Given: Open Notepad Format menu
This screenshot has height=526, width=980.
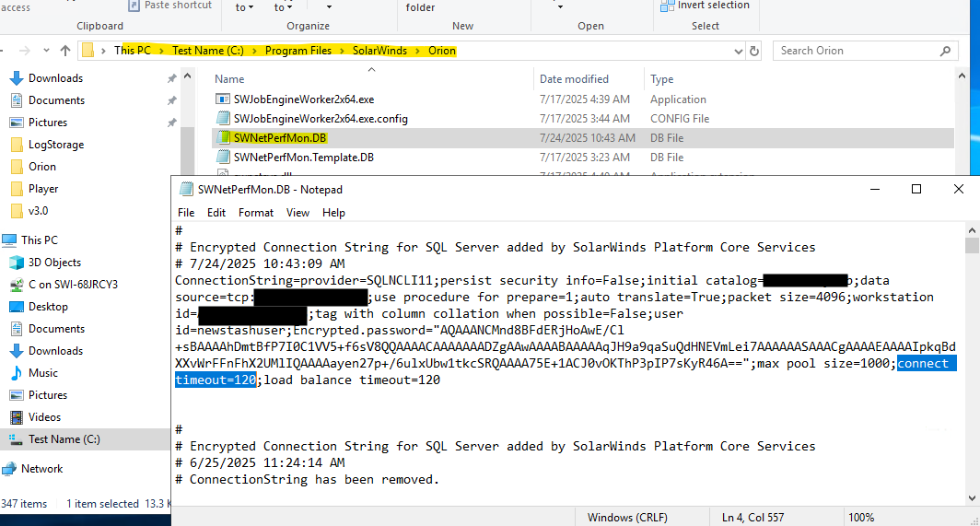Looking at the screenshot, I should [x=256, y=213].
